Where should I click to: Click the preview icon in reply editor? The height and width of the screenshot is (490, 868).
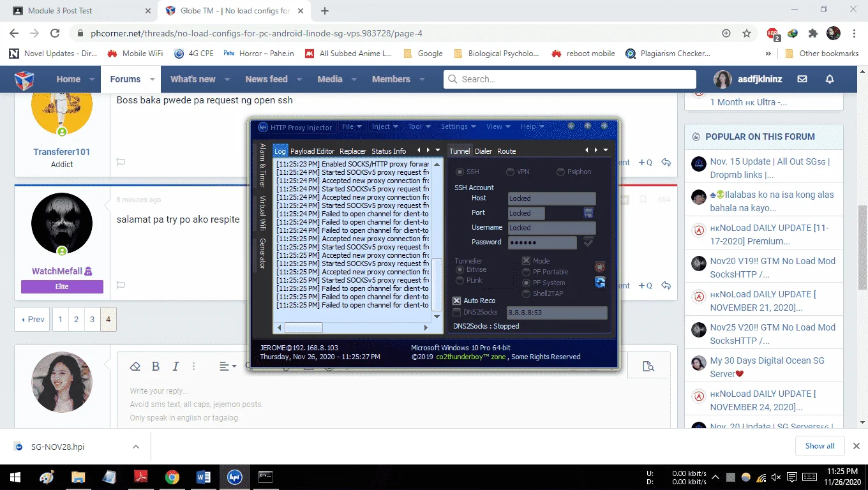(648, 366)
